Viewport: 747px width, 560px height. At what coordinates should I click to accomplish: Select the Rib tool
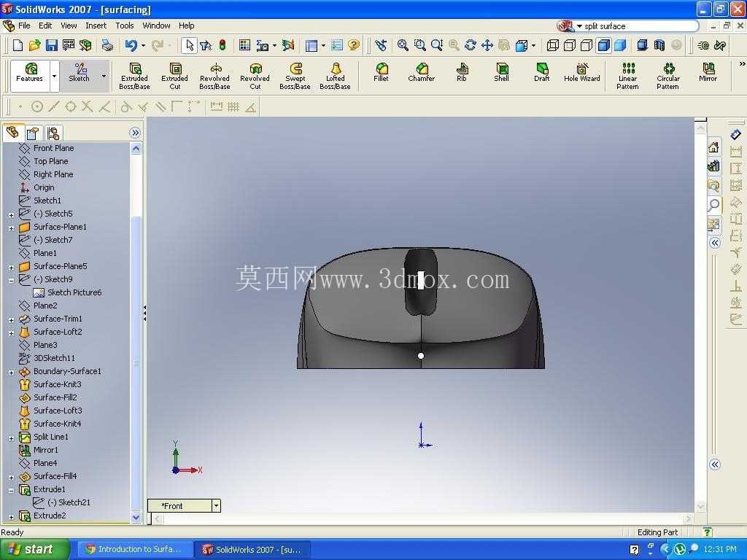461,72
